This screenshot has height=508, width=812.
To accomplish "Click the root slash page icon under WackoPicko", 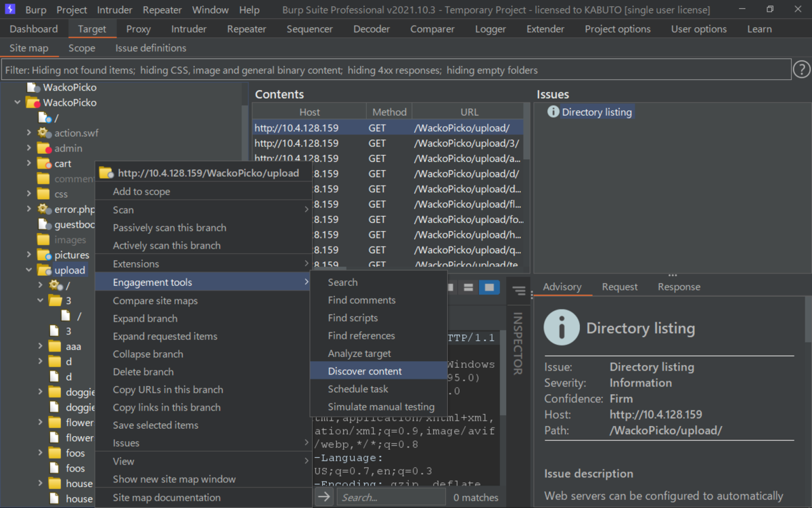I will [x=45, y=118].
